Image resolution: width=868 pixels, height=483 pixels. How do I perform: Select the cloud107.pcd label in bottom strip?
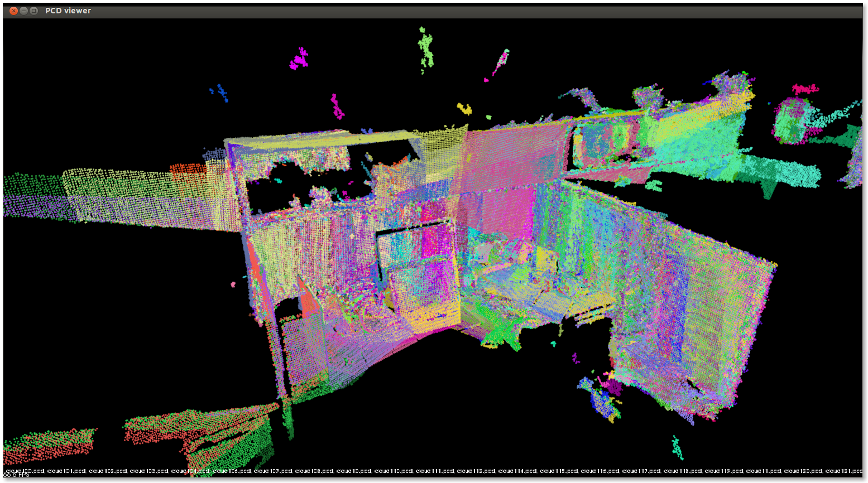tap(272, 471)
